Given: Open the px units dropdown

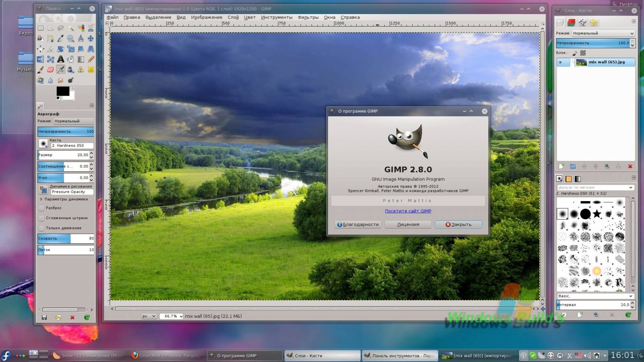Looking at the screenshot, I should pyautogui.click(x=149, y=316).
